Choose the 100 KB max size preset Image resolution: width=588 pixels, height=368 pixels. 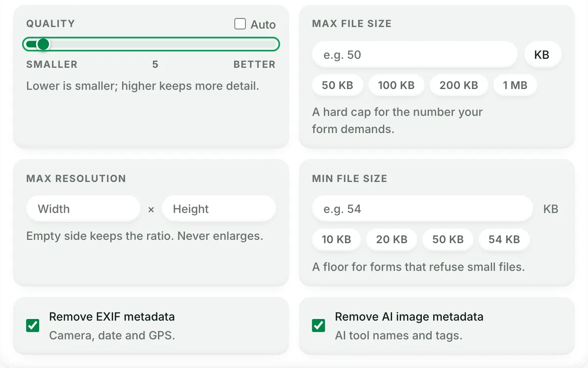(x=396, y=85)
